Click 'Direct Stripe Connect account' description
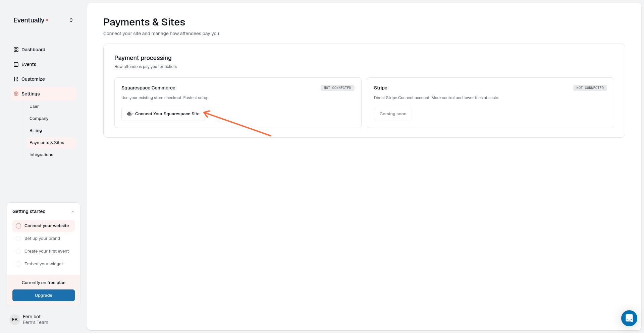 coord(436,98)
